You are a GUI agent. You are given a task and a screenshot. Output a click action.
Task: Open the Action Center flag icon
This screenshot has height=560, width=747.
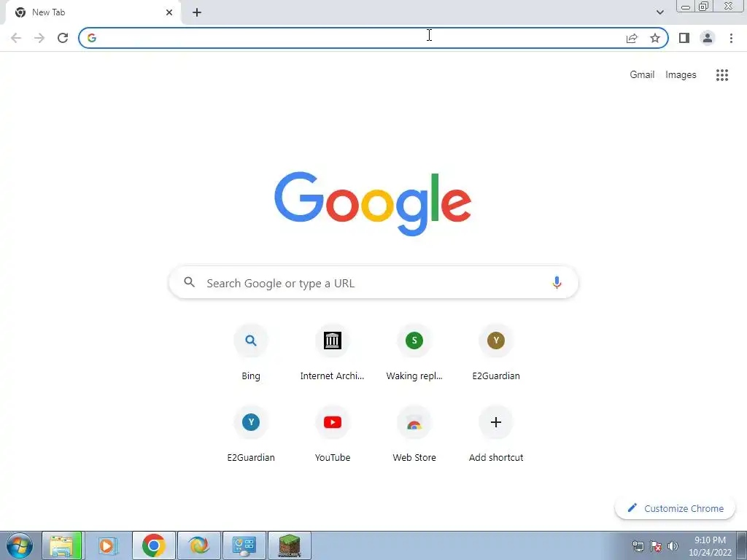pyautogui.click(x=656, y=546)
